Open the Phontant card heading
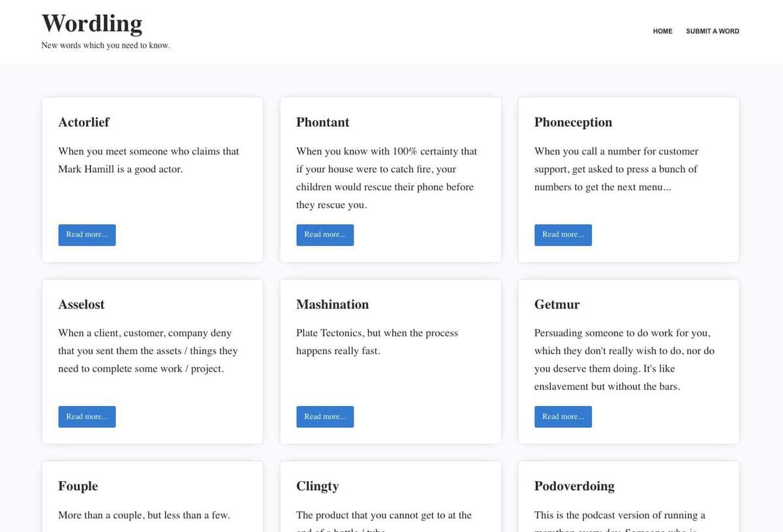 (x=322, y=123)
